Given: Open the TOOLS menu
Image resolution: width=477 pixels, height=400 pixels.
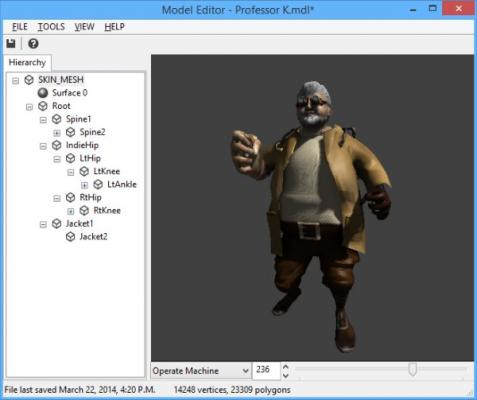Looking at the screenshot, I should click(51, 27).
